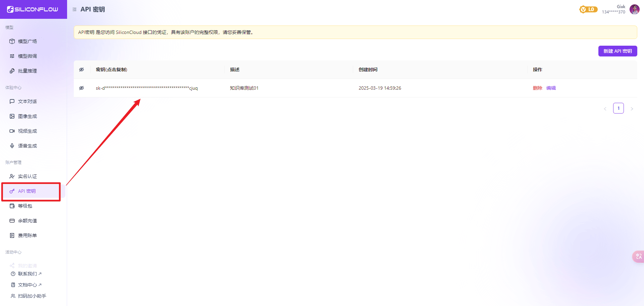Open 模型微调 in sidebar
Image resolution: width=644 pixels, height=306 pixels.
click(28, 56)
